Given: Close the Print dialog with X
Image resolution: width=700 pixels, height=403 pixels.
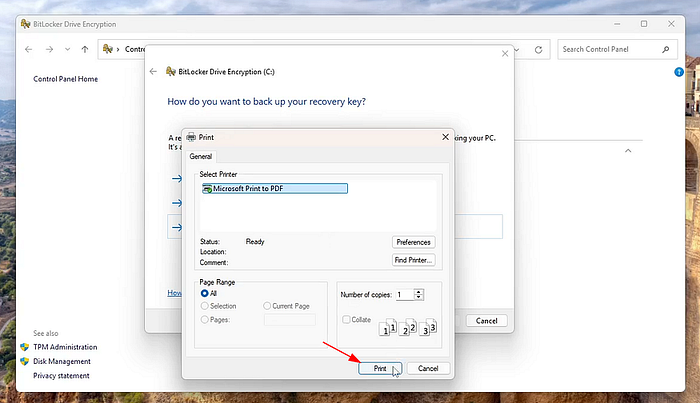Looking at the screenshot, I should (445, 137).
